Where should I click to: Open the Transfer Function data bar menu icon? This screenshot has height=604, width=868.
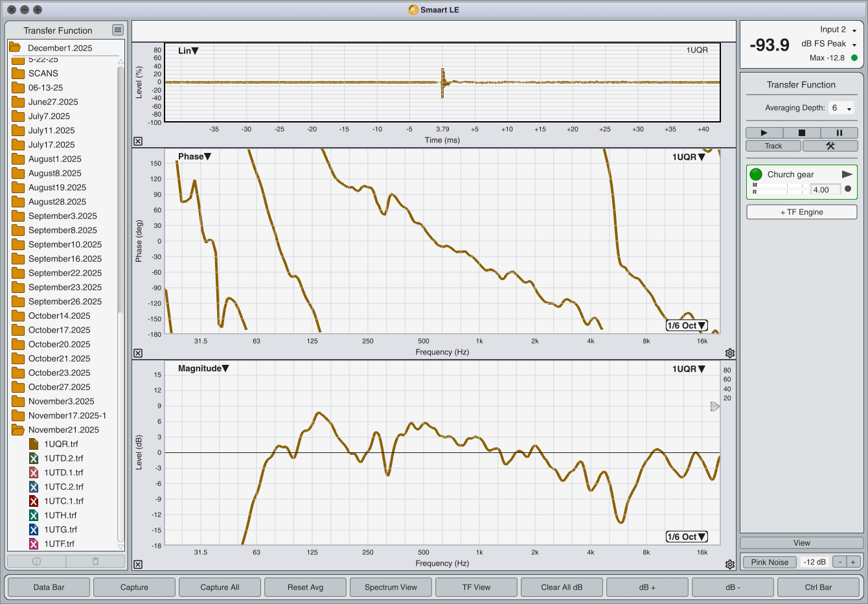click(117, 30)
